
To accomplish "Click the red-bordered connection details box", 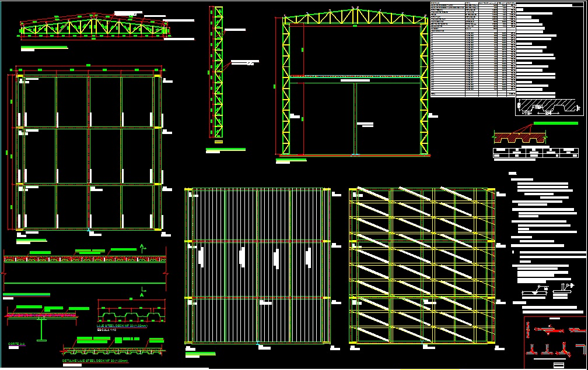I will pos(555,342).
